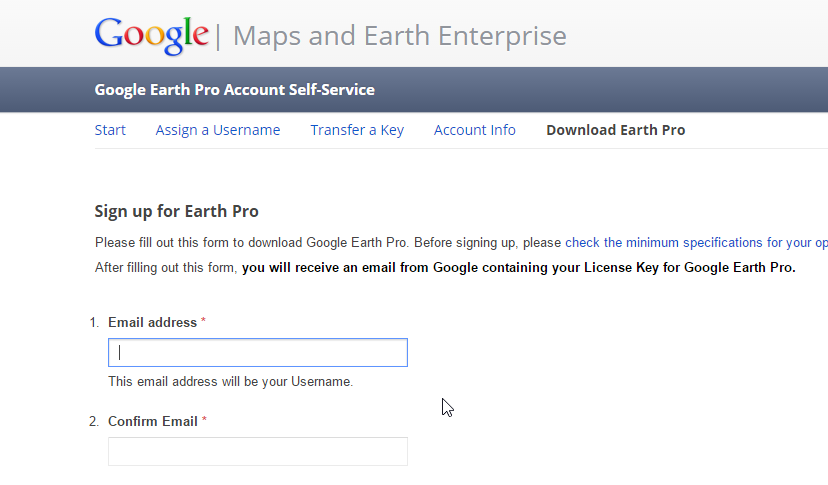Click the bold License Key email notice

518,267
